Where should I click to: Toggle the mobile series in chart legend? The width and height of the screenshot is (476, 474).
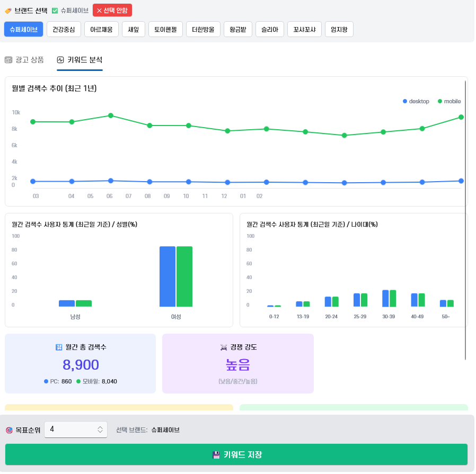click(448, 101)
